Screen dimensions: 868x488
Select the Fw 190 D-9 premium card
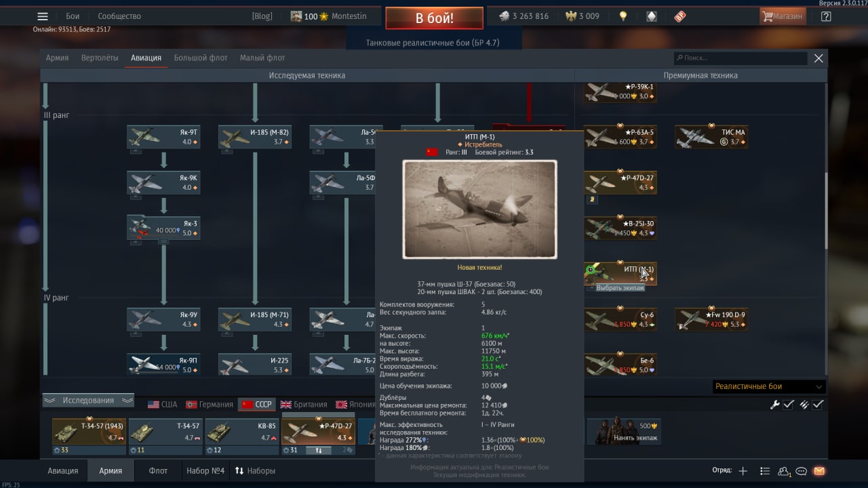(711, 319)
